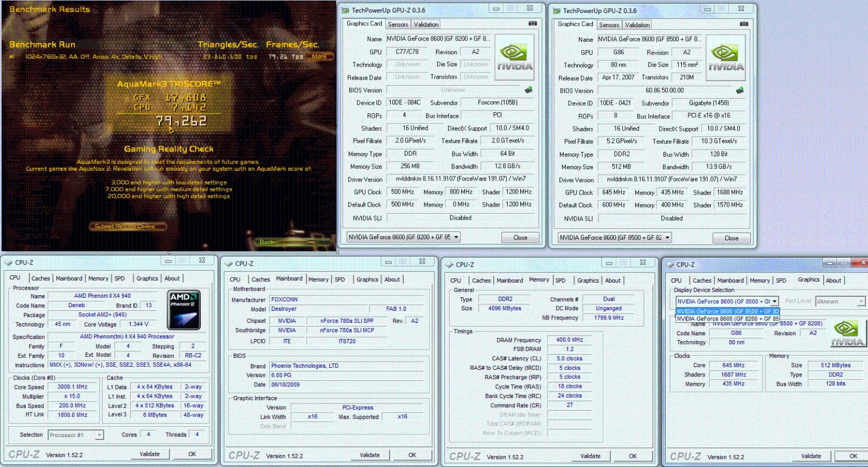Switch to Validation tab in left GPU-Z
This screenshot has height=467, width=868.
tap(426, 24)
